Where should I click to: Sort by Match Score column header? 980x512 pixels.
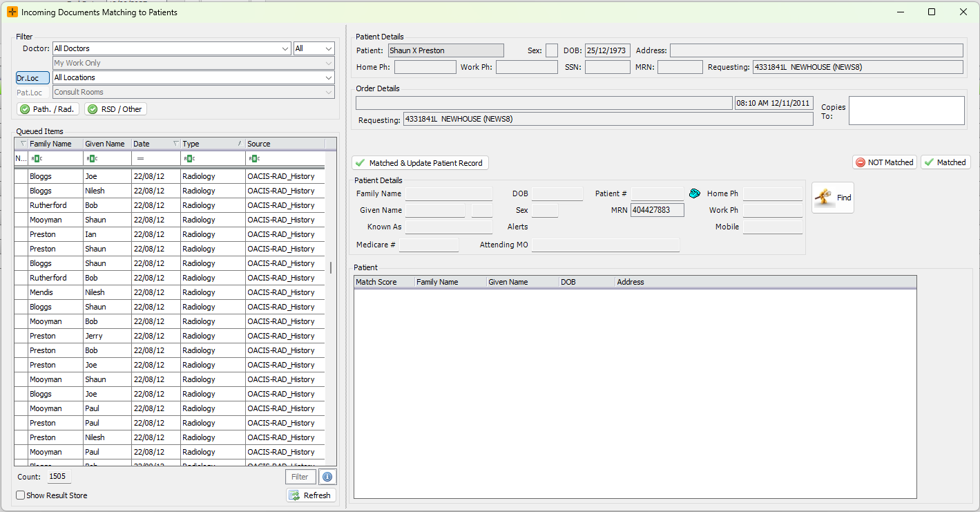point(376,282)
